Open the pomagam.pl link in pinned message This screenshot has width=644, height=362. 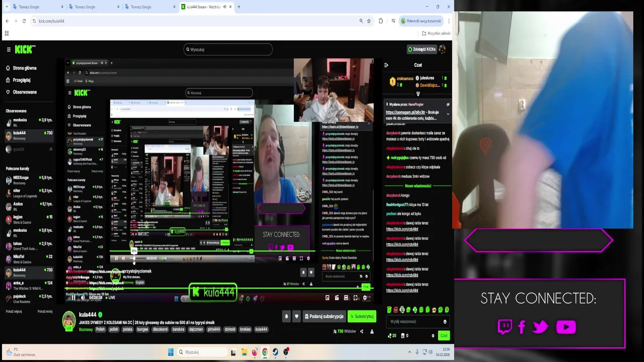[405, 112]
